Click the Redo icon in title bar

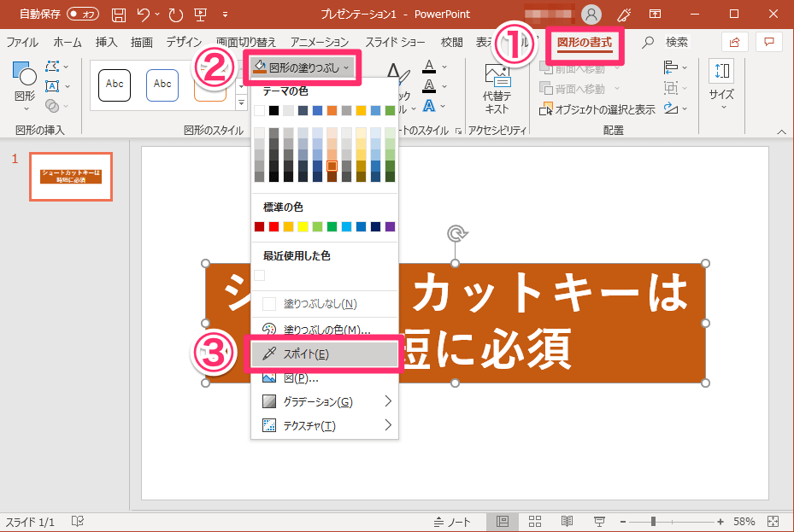pyautogui.click(x=176, y=15)
